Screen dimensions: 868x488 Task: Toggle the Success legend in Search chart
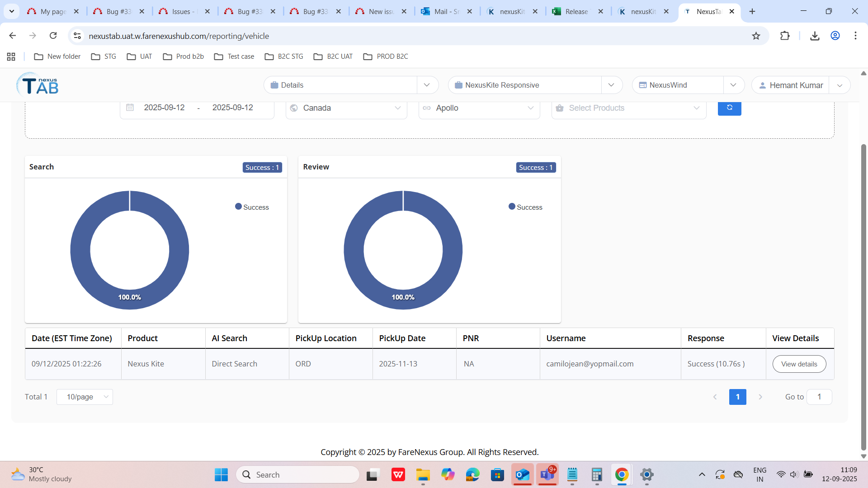click(252, 207)
